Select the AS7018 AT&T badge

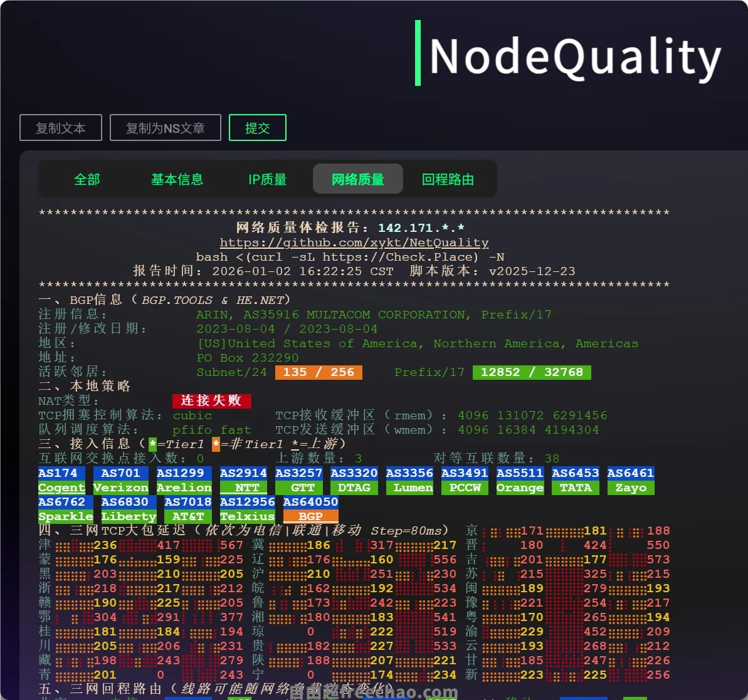coord(187,509)
